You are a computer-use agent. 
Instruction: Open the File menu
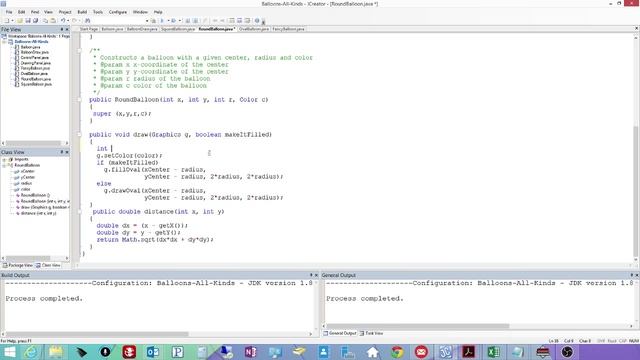(x=9, y=12)
